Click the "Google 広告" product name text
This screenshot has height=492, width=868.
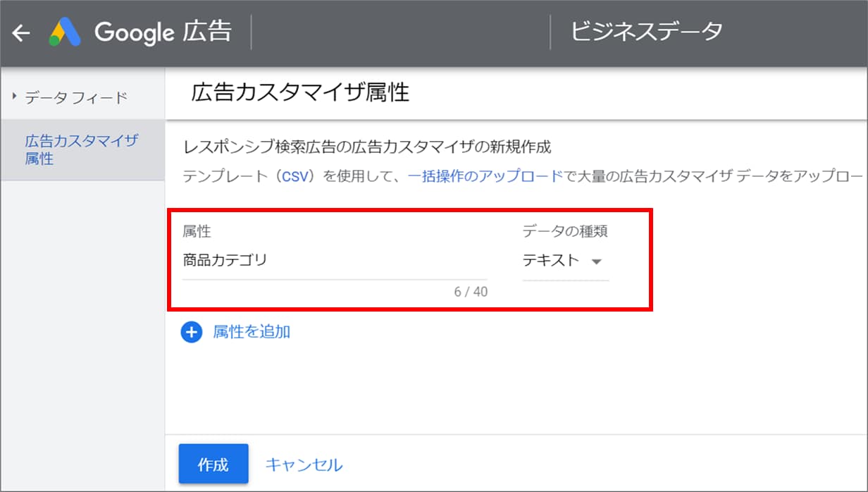[x=162, y=32]
